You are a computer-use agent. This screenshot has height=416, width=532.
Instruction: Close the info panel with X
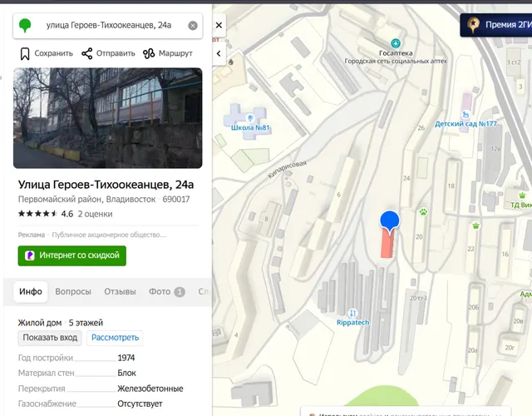point(219,25)
